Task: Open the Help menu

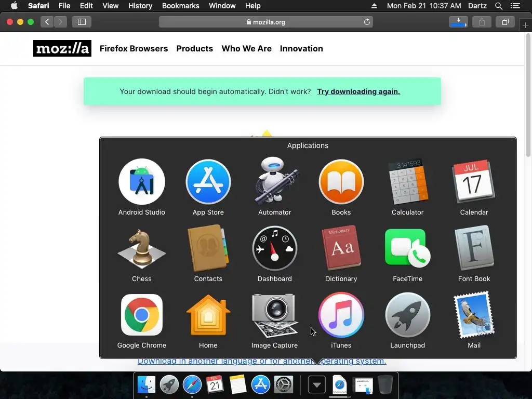Action: point(253,6)
